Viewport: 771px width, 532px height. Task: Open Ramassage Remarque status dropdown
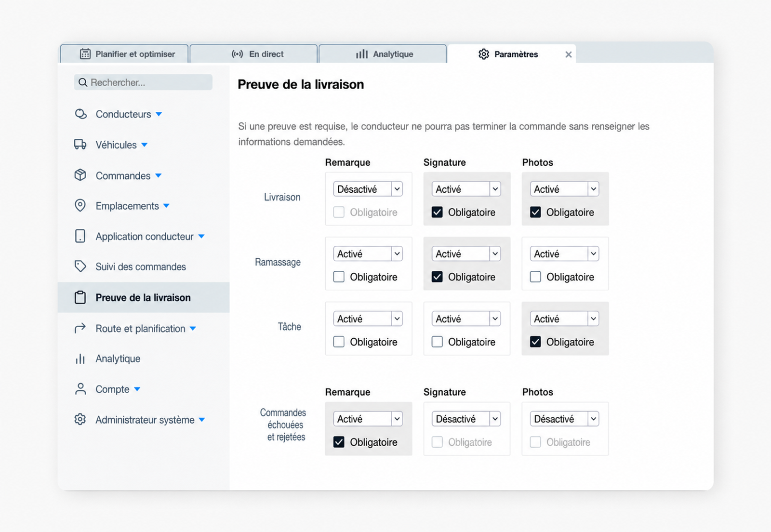point(368,253)
